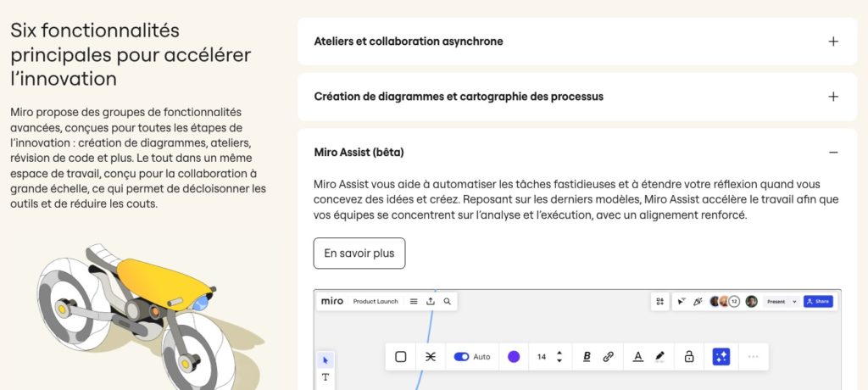The height and width of the screenshot is (390, 868).
Task: Click the text color underlined A icon
Action: pyautogui.click(x=637, y=357)
